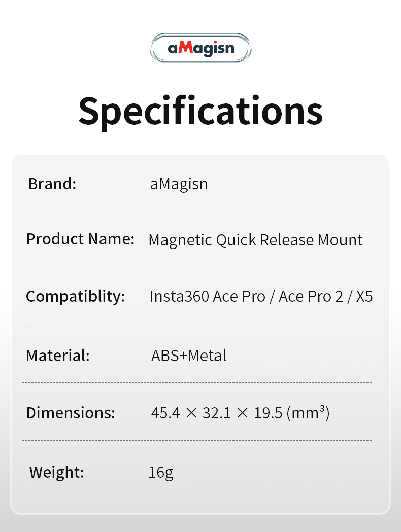The width and height of the screenshot is (401, 532).
Task: Click the (mm³) unit text
Action: click(308, 413)
